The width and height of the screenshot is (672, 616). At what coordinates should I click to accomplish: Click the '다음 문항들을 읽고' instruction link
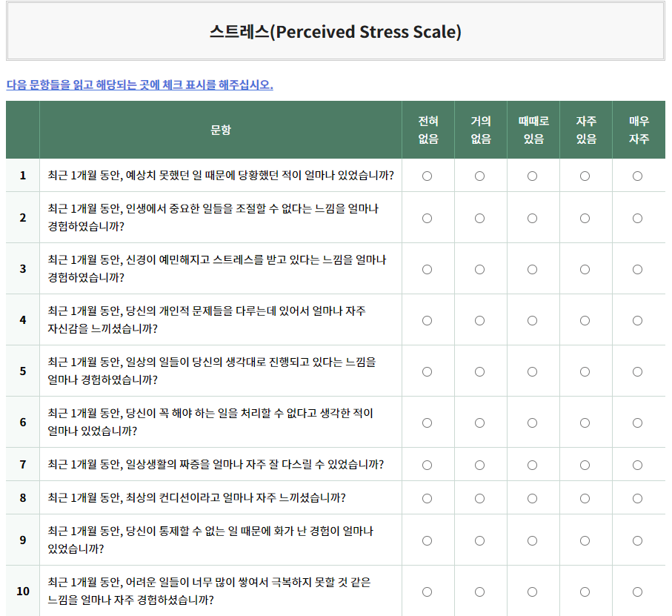[x=140, y=85]
